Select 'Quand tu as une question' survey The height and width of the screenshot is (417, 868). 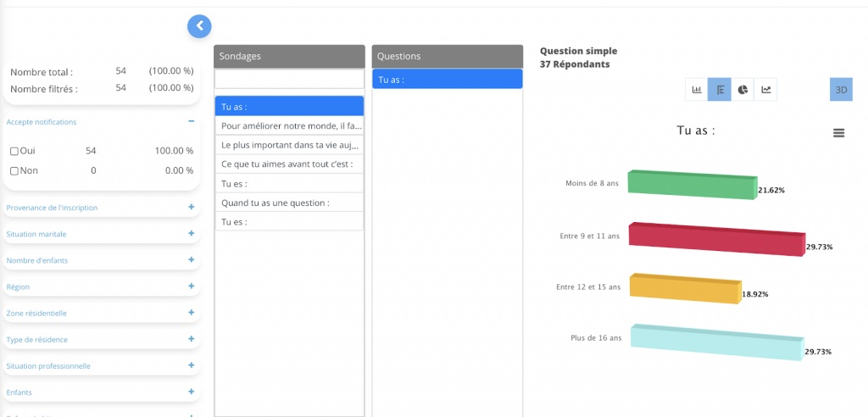(289, 203)
